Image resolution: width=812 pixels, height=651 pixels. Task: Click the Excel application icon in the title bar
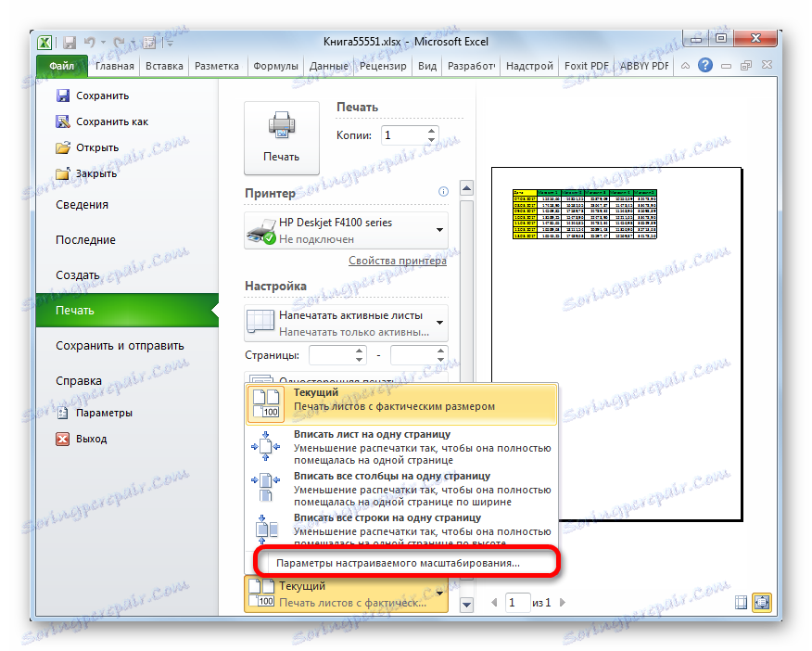(45, 42)
